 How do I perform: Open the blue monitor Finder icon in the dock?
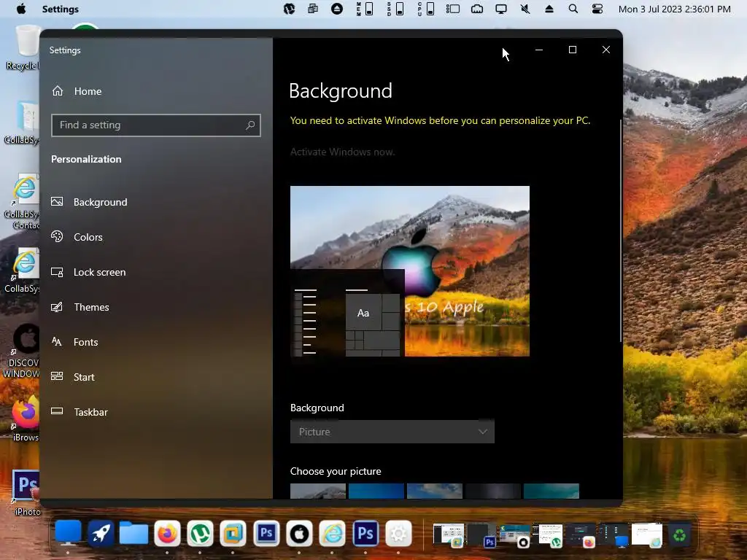point(68,533)
